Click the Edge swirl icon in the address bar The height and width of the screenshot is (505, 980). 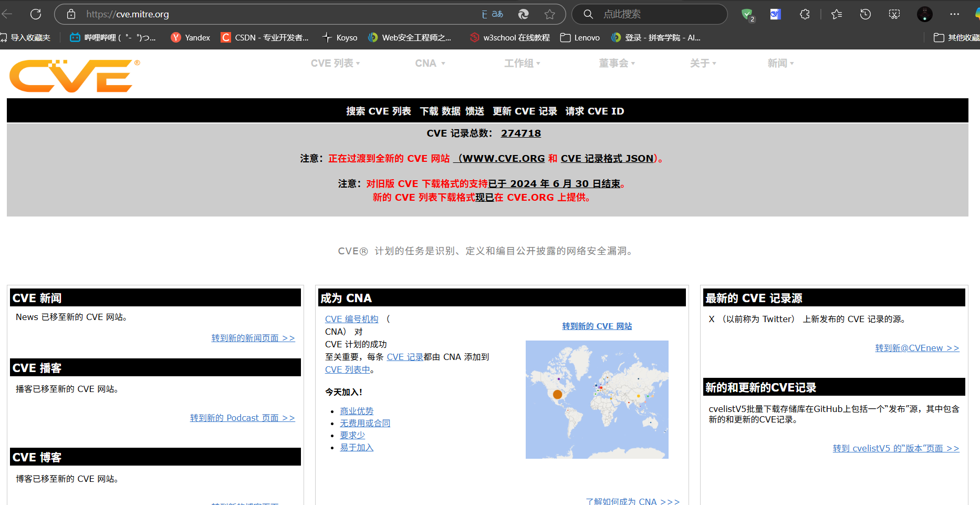tap(523, 14)
